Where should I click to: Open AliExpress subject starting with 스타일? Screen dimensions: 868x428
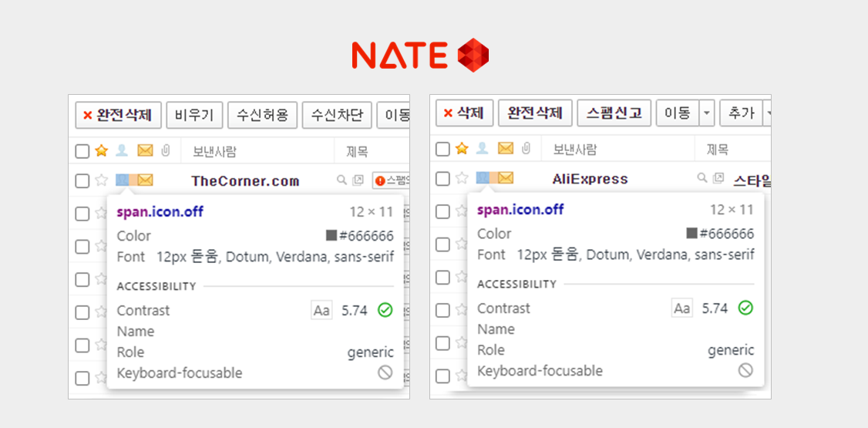[752, 180]
